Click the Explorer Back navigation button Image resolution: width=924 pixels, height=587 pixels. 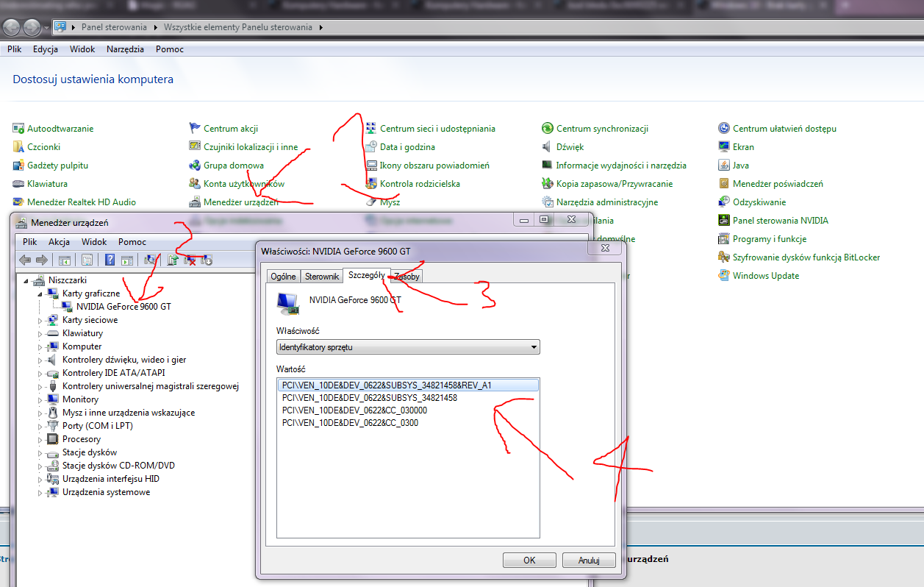12,28
